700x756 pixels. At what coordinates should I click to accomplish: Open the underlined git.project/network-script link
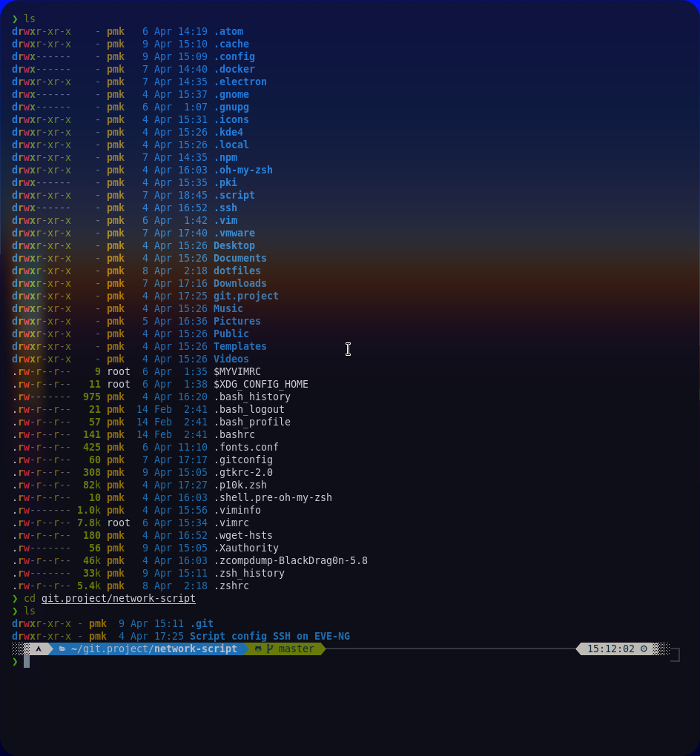pyautogui.click(x=118, y=598)
